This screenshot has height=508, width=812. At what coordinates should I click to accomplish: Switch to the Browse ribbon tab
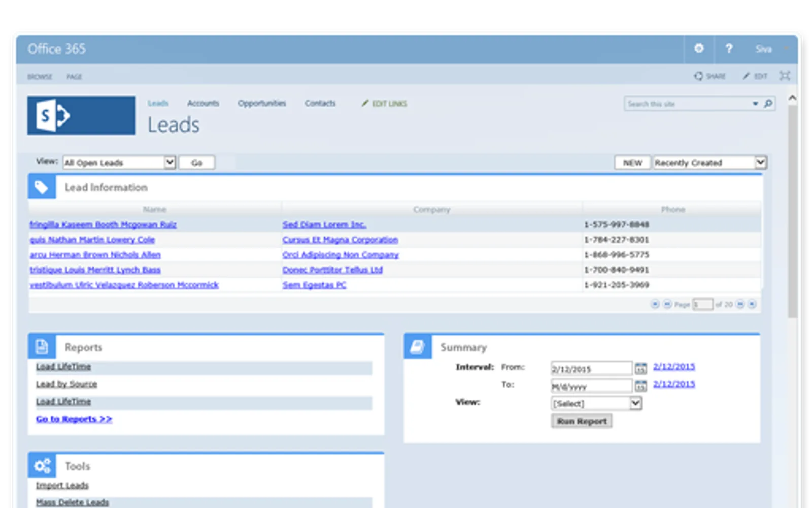click(x=40, y=77)
